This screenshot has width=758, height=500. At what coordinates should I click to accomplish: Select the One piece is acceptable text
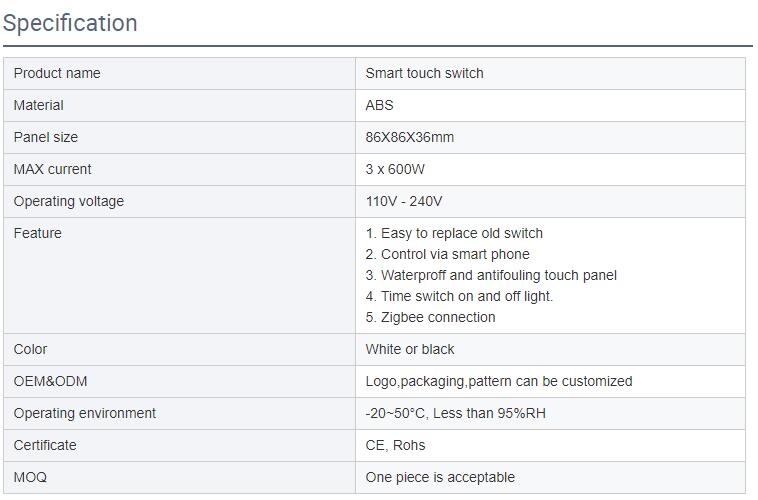click(440, 477)
